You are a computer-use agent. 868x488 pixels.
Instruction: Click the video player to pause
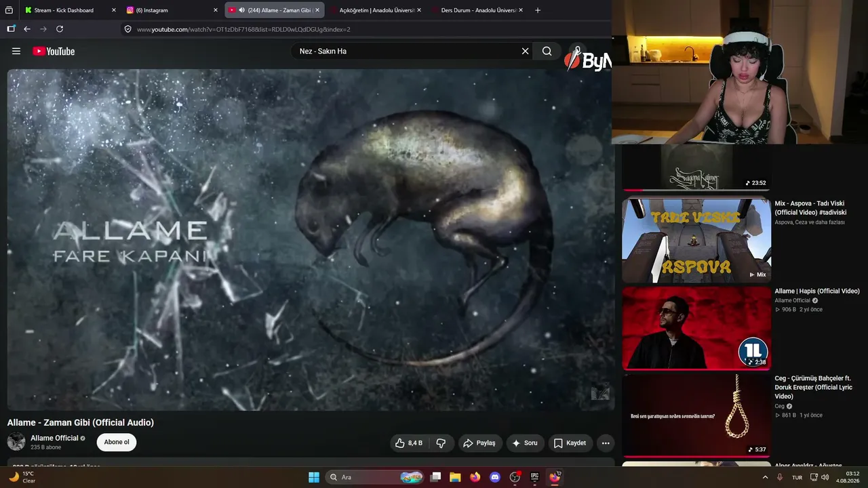(311, 239)
